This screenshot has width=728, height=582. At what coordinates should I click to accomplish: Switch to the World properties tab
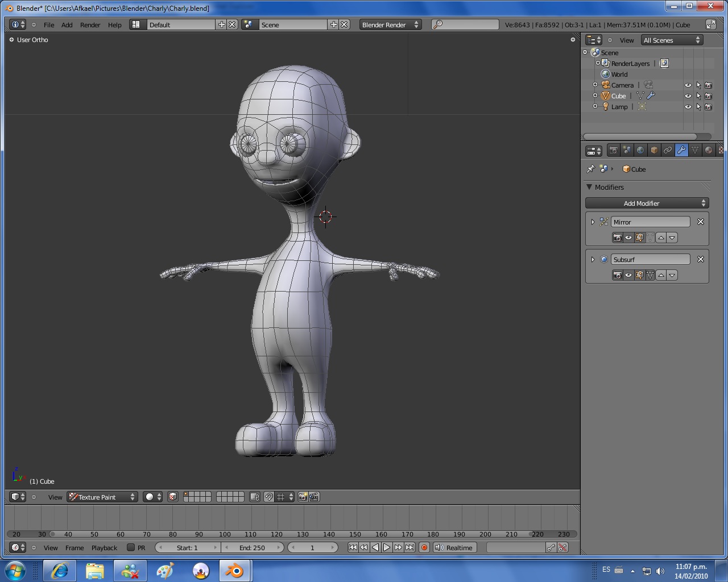pos(640,151)
